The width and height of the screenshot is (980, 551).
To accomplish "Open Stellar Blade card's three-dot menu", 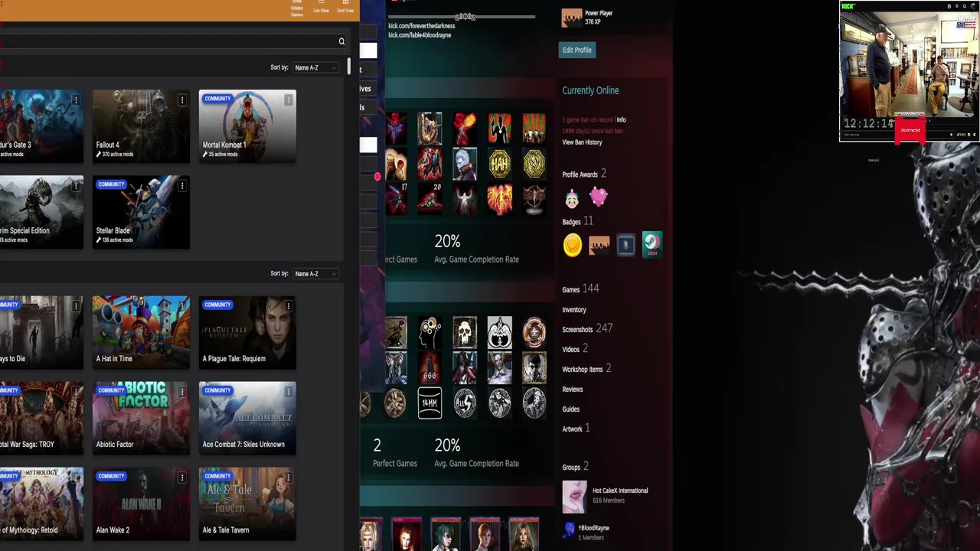I will click(181, 186).
